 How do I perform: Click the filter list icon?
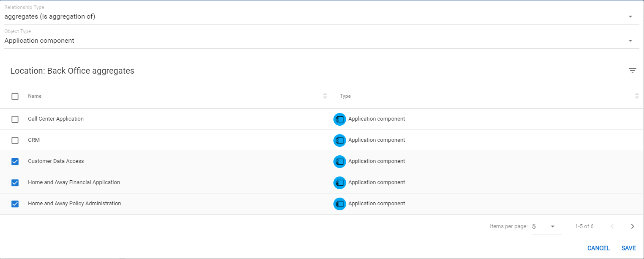(632, 71)
